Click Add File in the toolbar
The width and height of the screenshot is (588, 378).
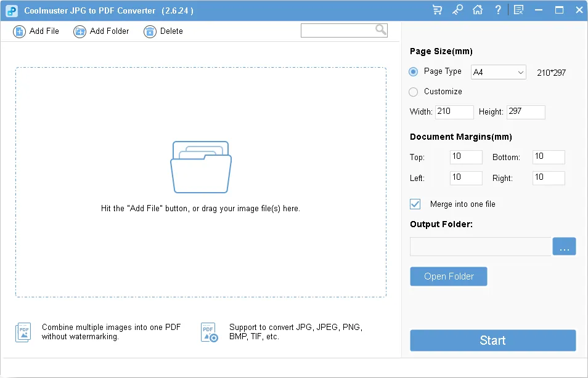pyautogui.click(x=36, y=31)
